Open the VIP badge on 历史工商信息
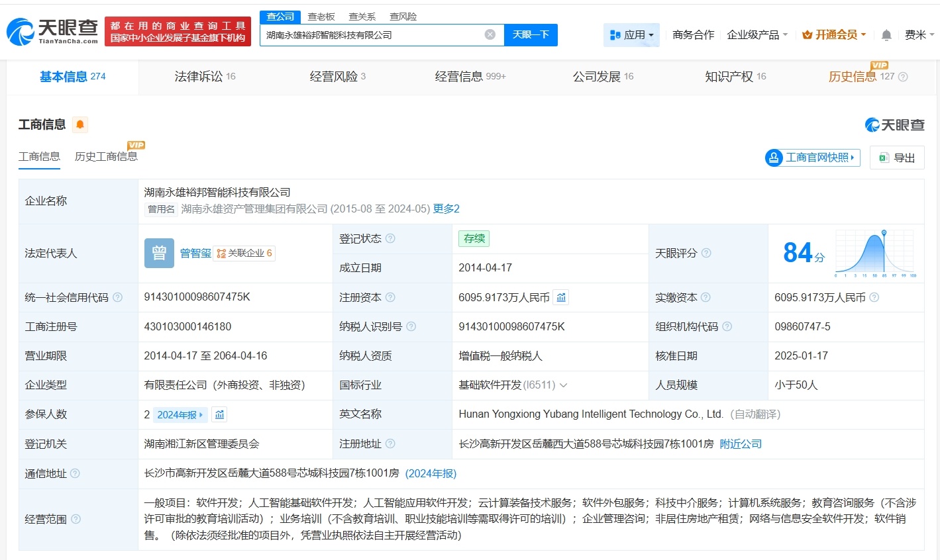This screenshot has height=560, width=940. pos(136,144)
